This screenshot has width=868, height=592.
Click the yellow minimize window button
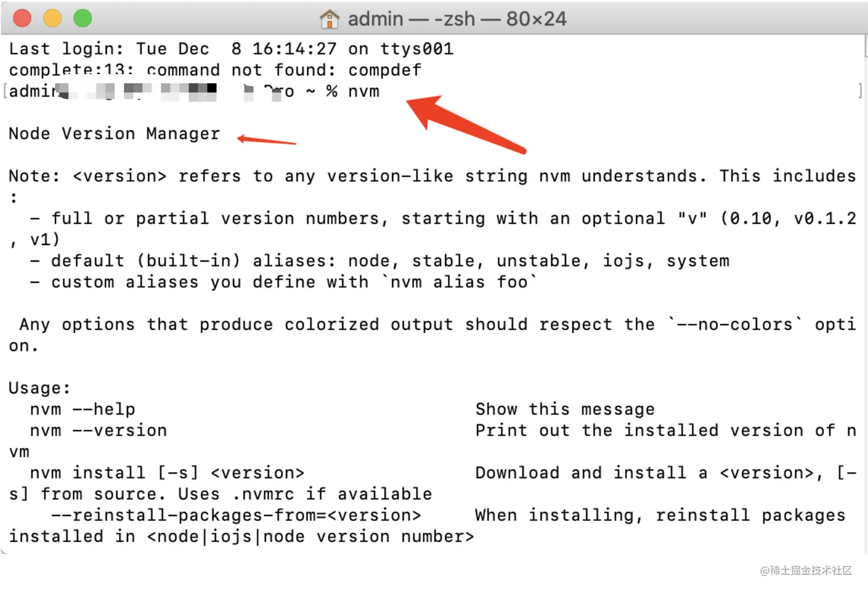click(53, 18)
